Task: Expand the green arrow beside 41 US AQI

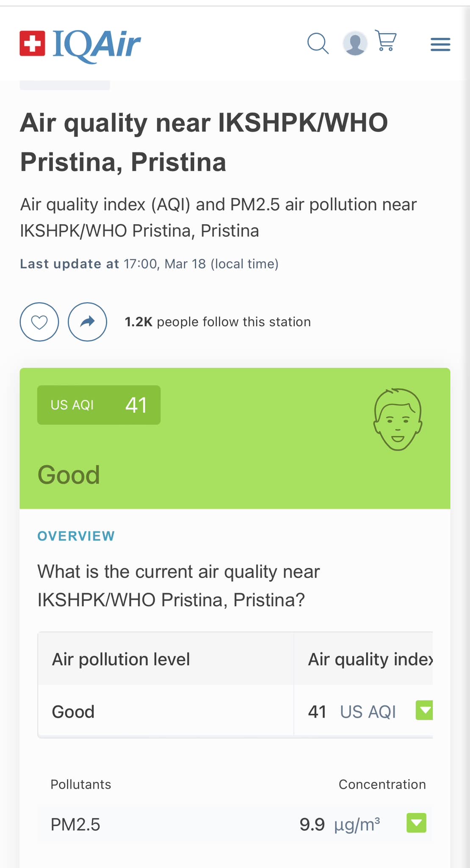Action: pos(424,710)
